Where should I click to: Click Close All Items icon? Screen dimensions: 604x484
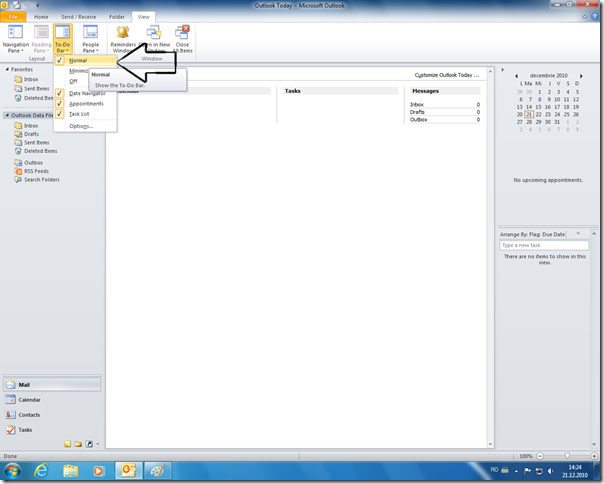pyautogui.click(x=182, y=33)
